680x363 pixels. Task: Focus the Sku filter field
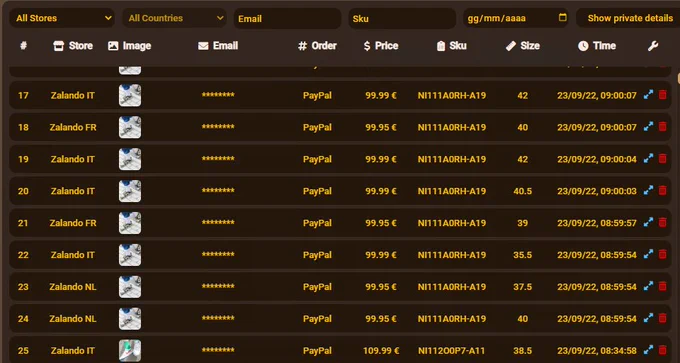(x=402, y=19)
